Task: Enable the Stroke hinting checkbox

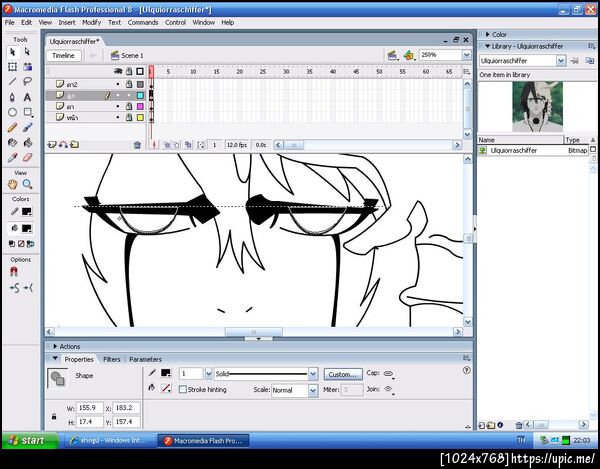Action: (183, 389)
